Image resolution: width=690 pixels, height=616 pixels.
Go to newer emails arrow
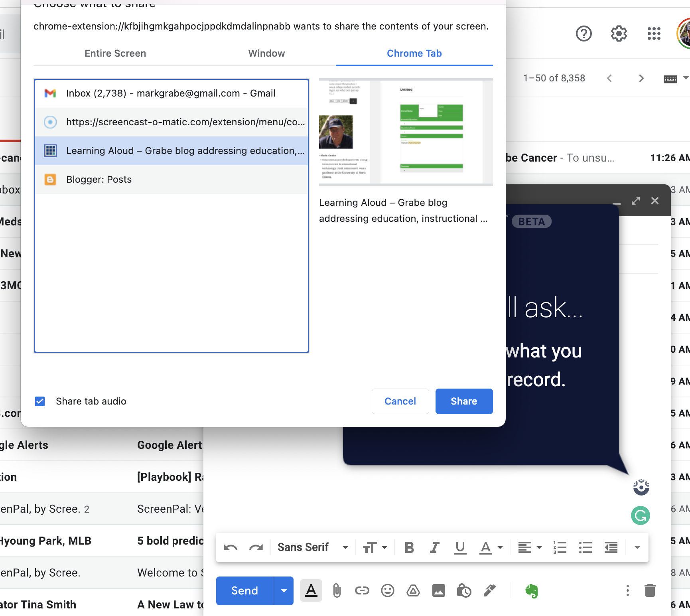tap(609, 78)
